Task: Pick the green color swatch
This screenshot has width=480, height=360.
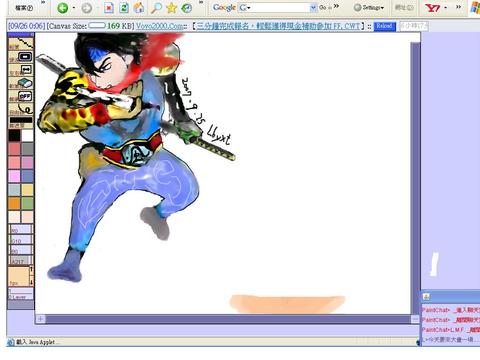Action: click(x=28, y=203)
